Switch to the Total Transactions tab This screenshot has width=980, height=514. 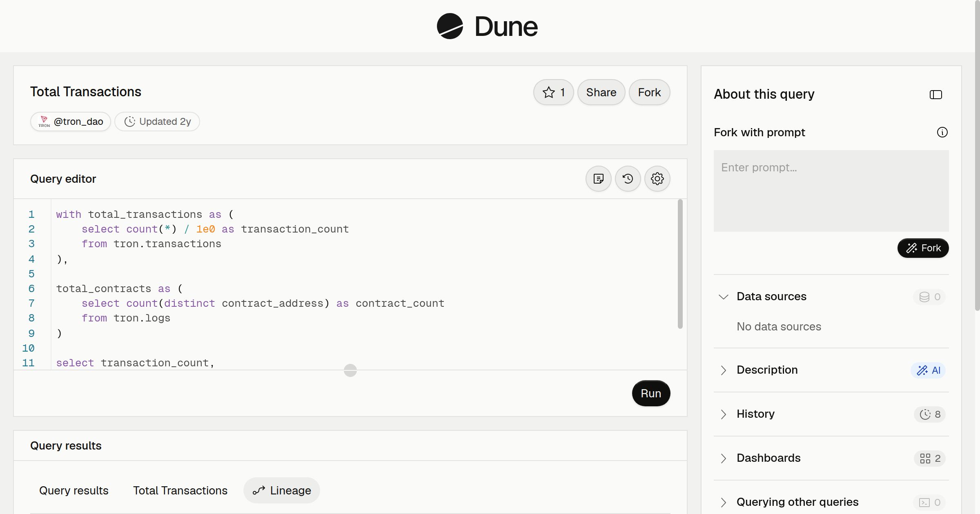(x=180, y=490)
